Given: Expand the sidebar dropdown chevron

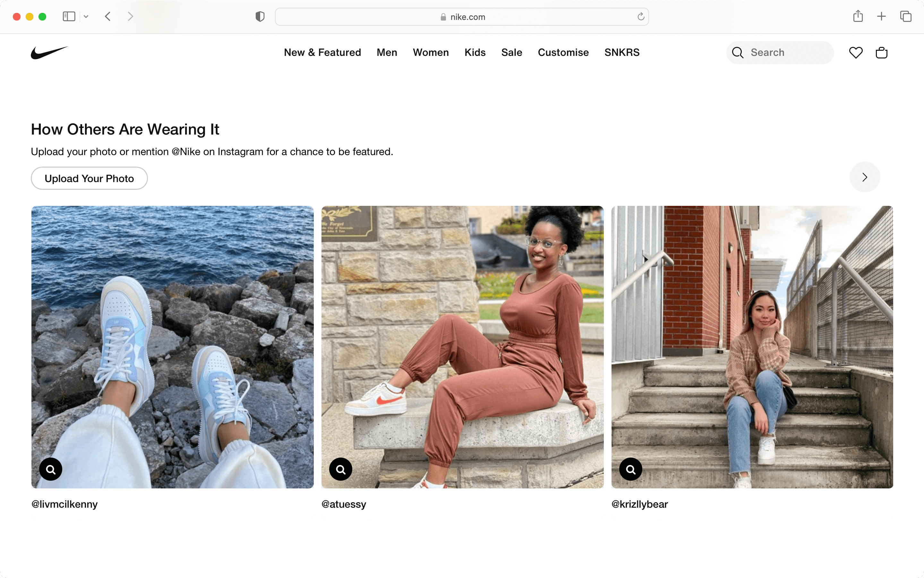Looking at the screenshot, I should click(86, 16).
